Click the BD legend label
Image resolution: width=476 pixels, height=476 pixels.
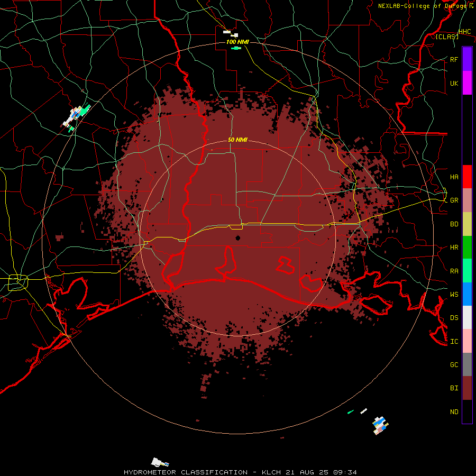[454, 224]
